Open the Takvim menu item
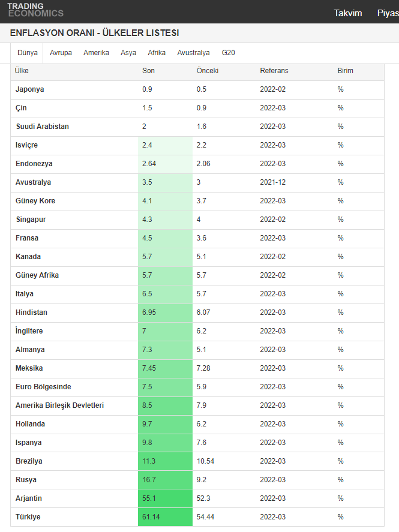This screenshot has height=532, width=399. pyautogui.click(x=348, y=13)
